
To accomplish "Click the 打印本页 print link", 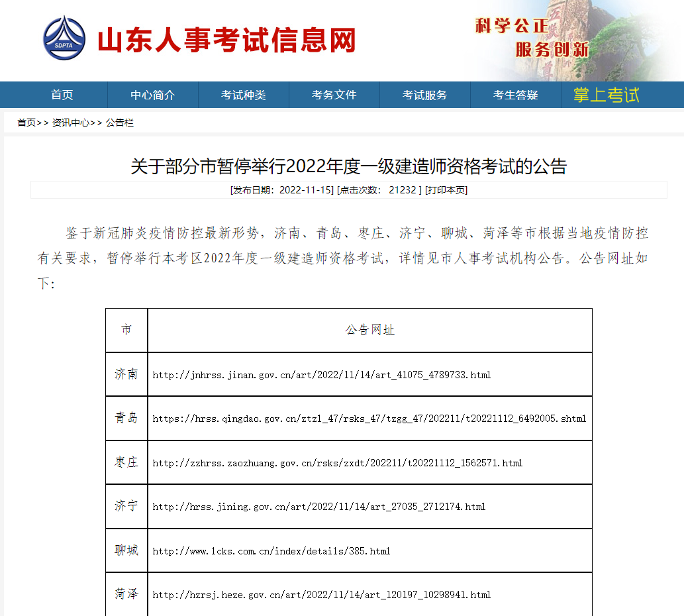I will [446, 190].
